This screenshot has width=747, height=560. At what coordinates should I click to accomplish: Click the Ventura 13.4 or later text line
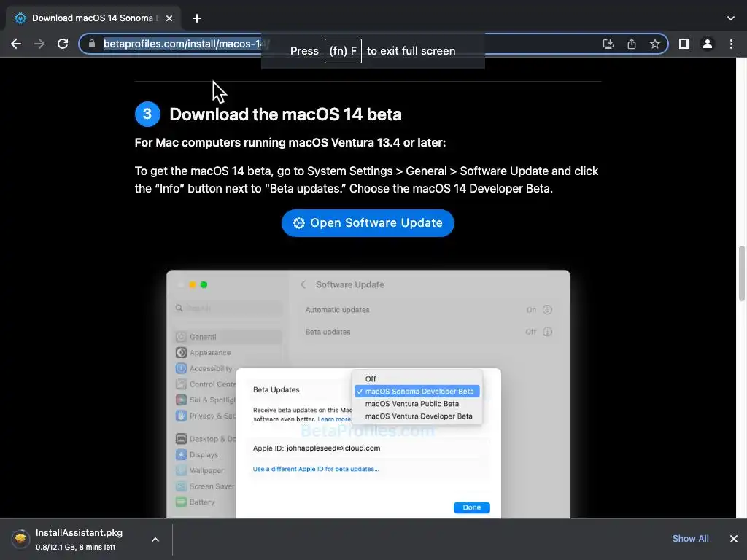click(290, 142)
